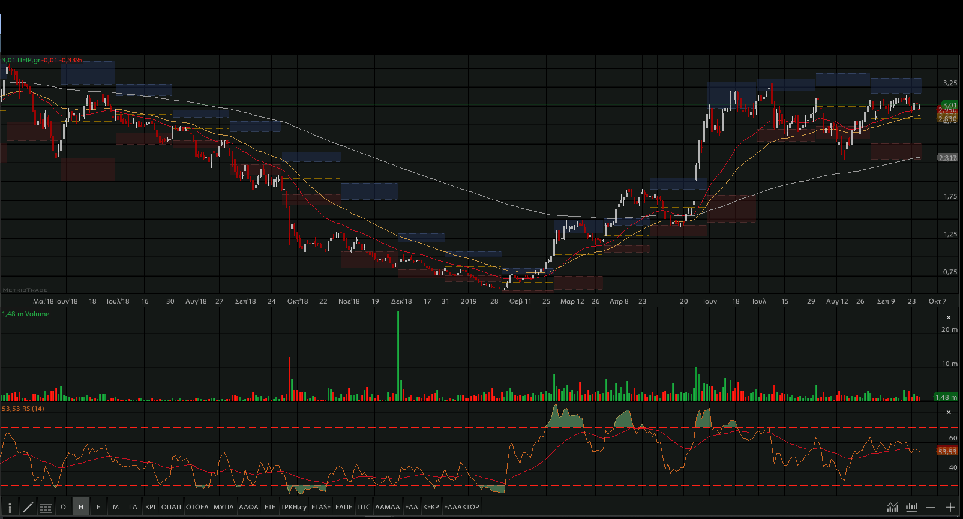The image size is (963, 519).
Task: Click the red RSI value tag on right axis
Action: tap(947, 451)
